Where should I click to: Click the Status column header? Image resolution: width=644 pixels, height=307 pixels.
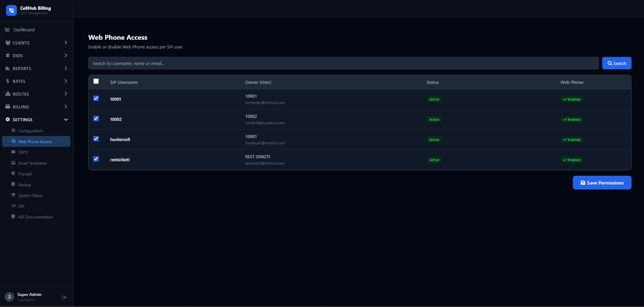433,82
